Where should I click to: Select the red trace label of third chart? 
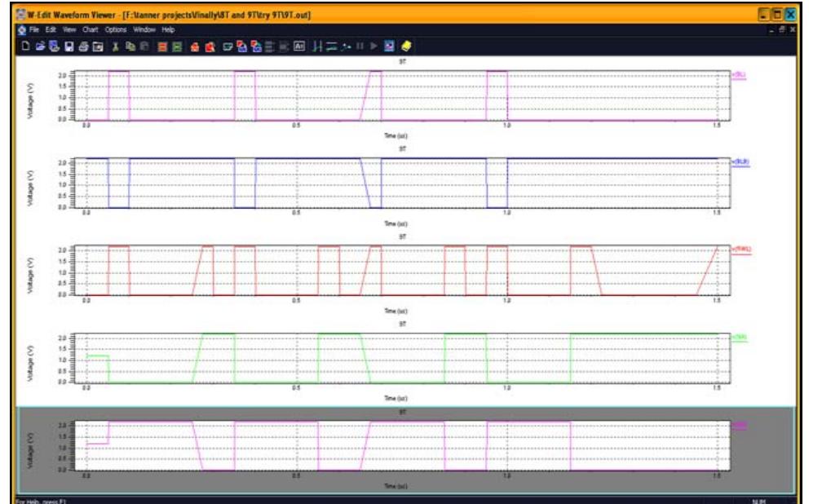(741, 250)
